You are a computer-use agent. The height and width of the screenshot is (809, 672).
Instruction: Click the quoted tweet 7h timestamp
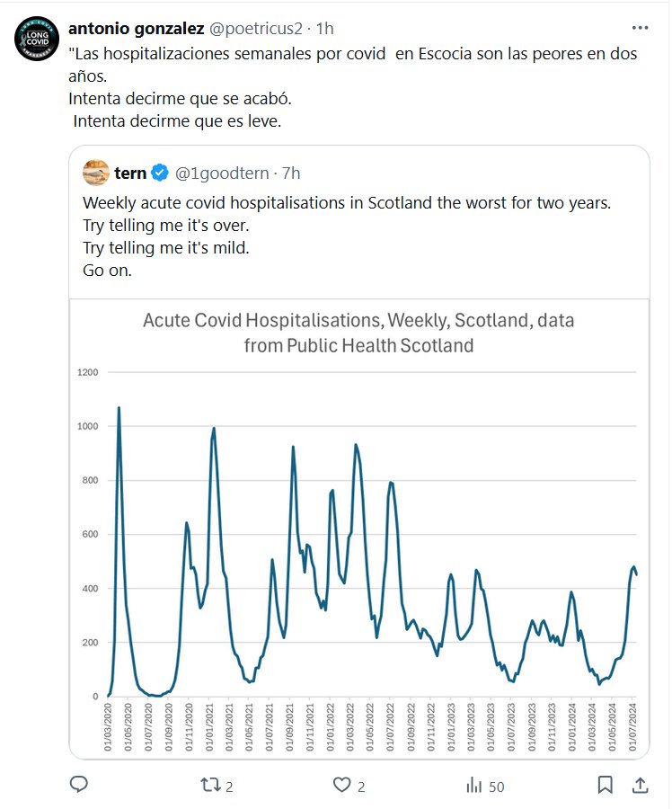click(291, 173)
